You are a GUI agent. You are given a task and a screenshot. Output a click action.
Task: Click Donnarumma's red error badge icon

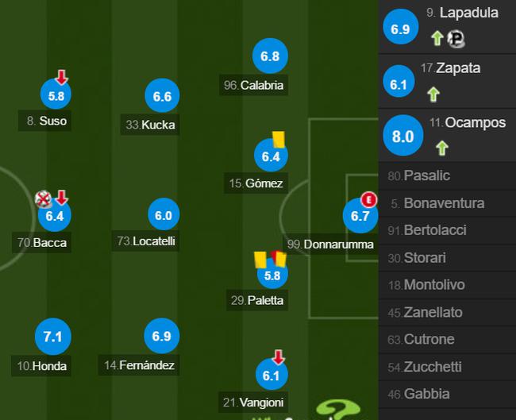click(368, 198)
